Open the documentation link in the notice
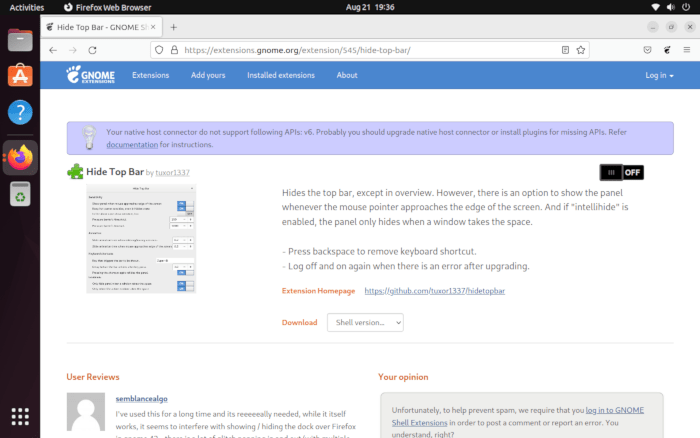Viewport: 700px width, 438px height. [x=132, y=145]
